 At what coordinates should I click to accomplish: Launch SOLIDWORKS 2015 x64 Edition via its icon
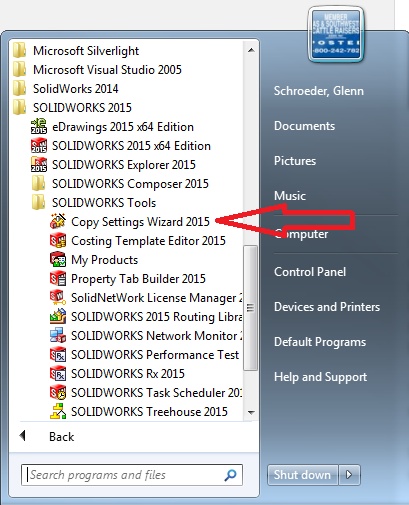[39, 145]
